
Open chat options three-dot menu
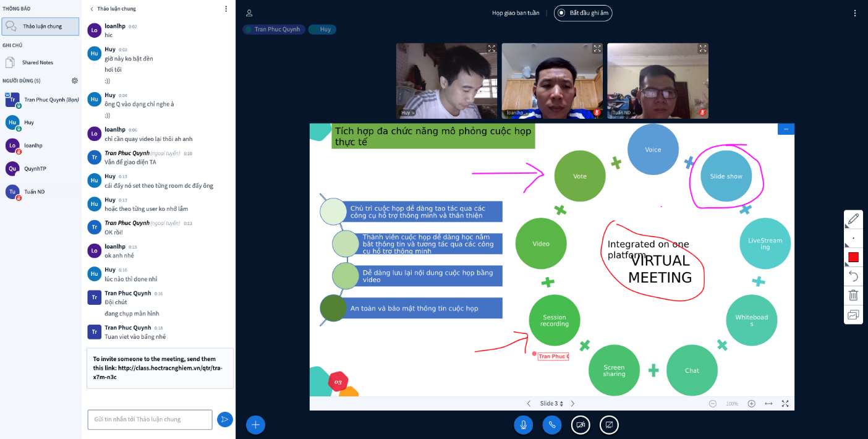[x=226, y=9]
